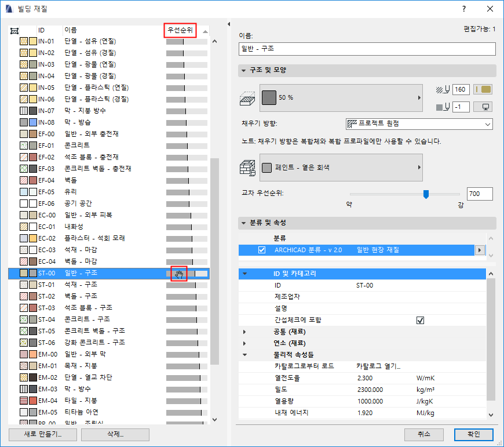This screenshot has height=447, width=504.
Task: Click the pen color swatch next to 160
Action: [x=483, y=89]
